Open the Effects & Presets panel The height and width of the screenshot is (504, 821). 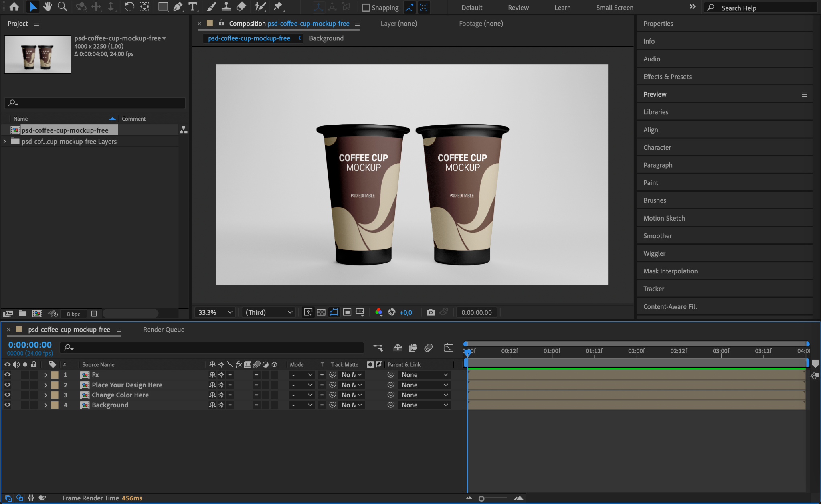tap(667, 77)
